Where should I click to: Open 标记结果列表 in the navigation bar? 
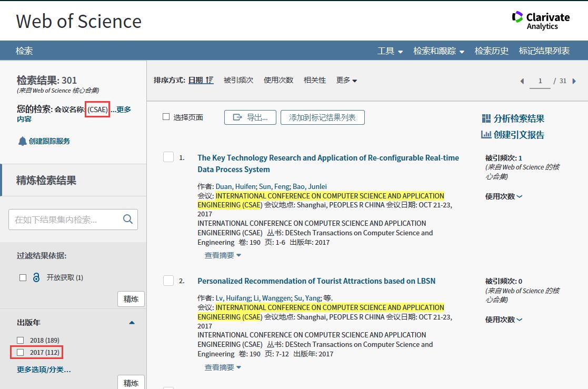544,51
